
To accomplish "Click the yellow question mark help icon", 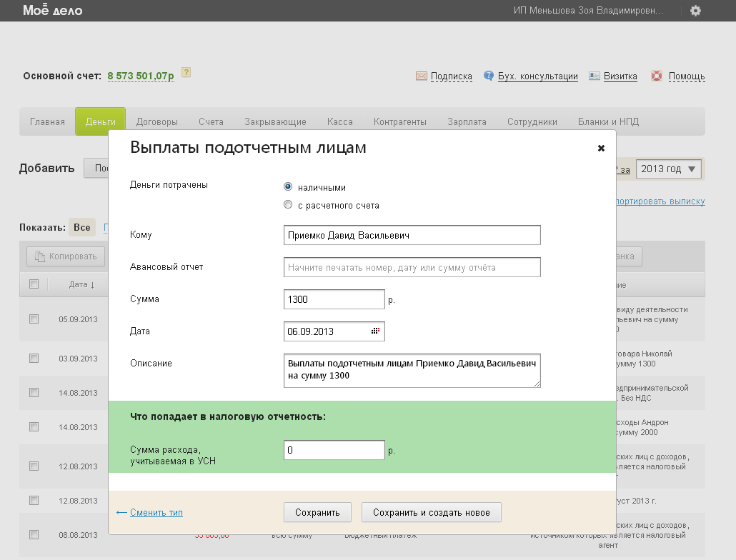I will (186, 73).
